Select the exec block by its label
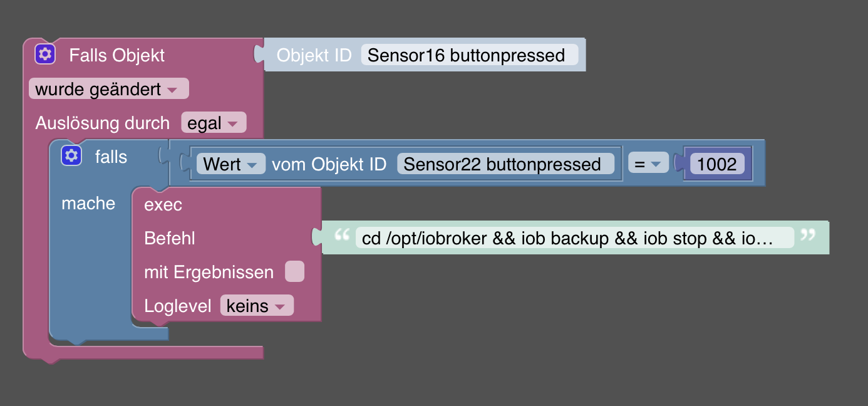 [163, 205]
